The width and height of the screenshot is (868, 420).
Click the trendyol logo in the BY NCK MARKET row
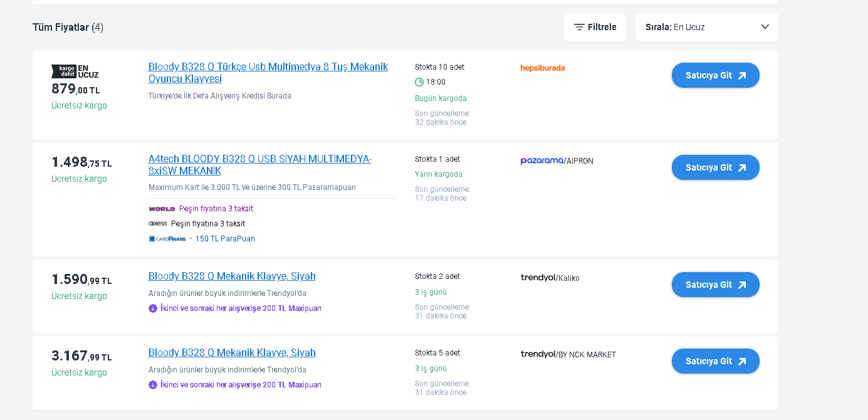coord(538,354)
